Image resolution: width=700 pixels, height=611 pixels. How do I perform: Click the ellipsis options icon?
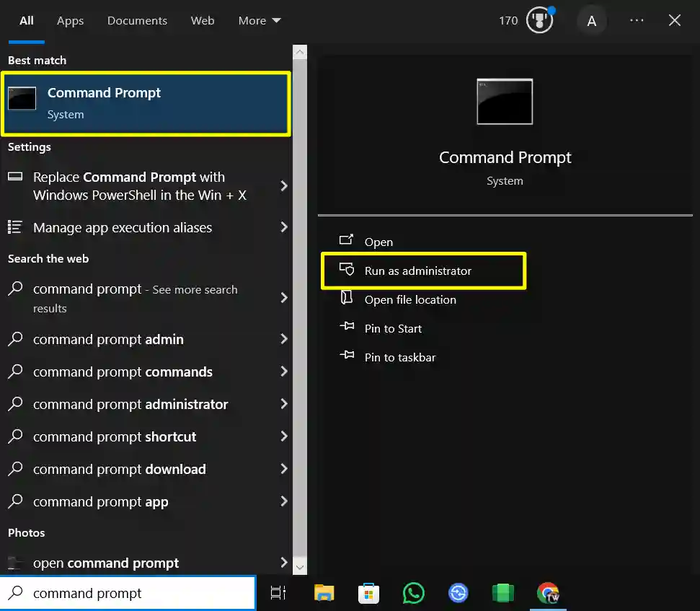point(637,20)
